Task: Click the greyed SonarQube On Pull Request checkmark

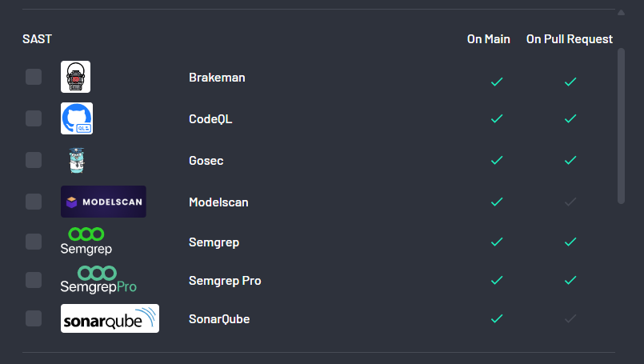Action: click(x=570, y=318)
